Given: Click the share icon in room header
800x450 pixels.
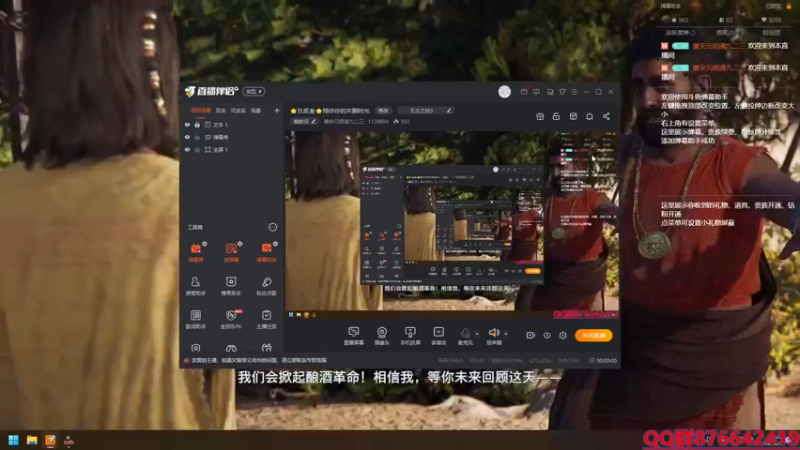Looking at the screenshot, I should 606,116.
